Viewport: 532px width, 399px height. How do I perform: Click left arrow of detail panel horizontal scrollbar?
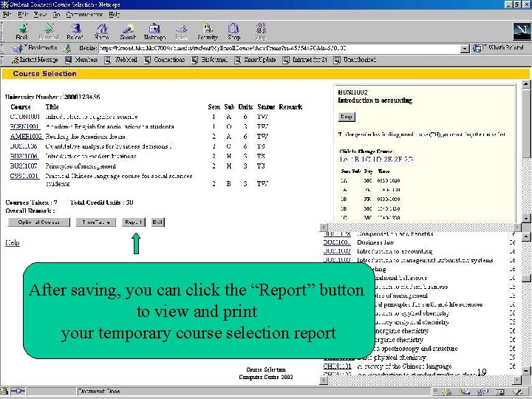324,228
